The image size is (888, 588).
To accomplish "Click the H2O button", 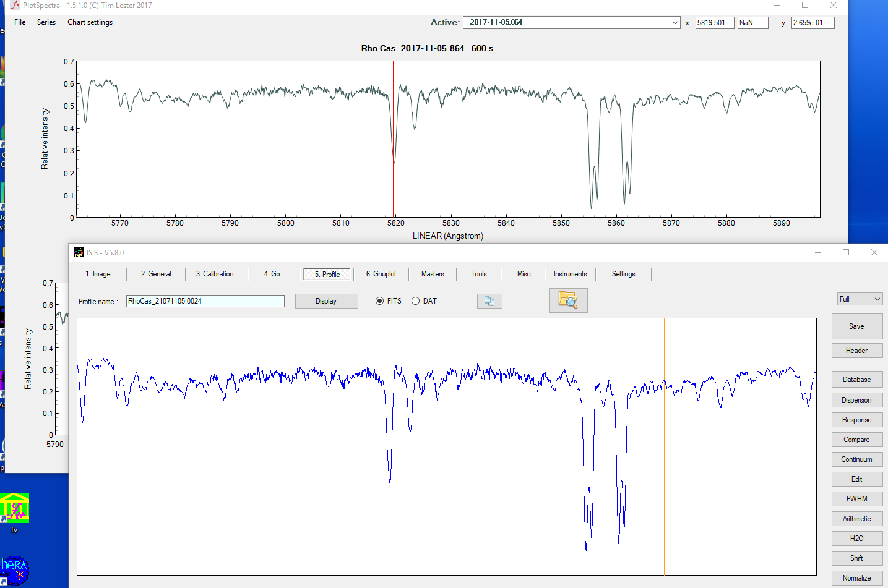I will 856,539.
